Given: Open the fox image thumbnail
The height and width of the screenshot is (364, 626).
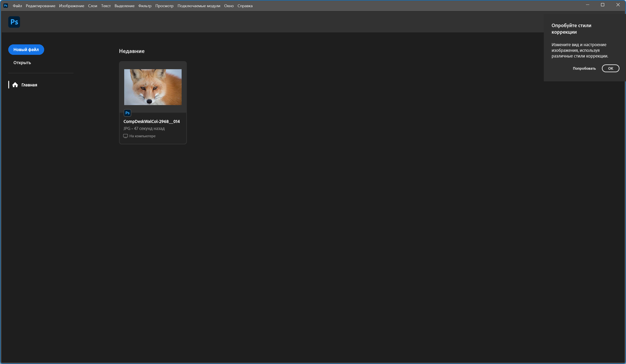Looking at the screenshot, I should pyautogui.click(x=153, y=87).
